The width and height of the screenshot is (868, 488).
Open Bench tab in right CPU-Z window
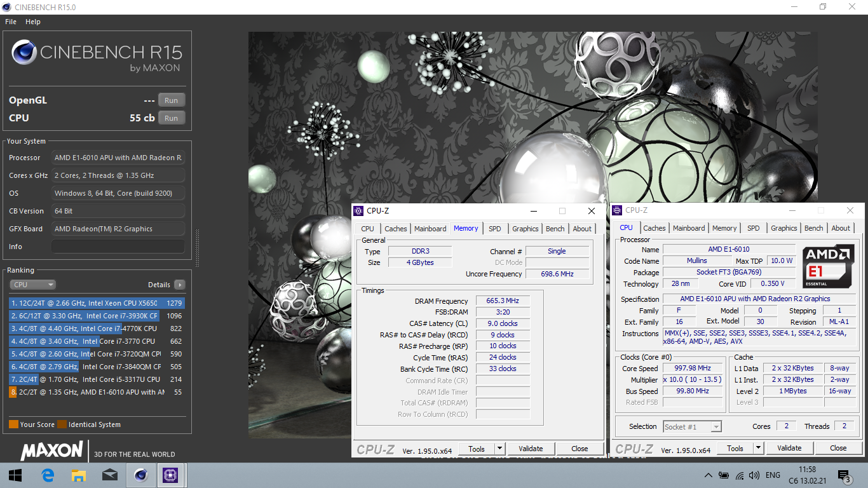(x=814, y=228)
